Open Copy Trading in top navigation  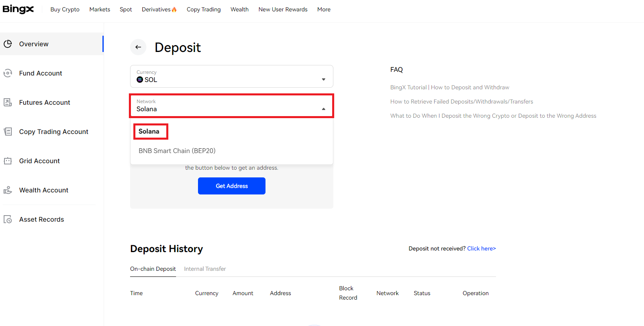coord(204,9)
